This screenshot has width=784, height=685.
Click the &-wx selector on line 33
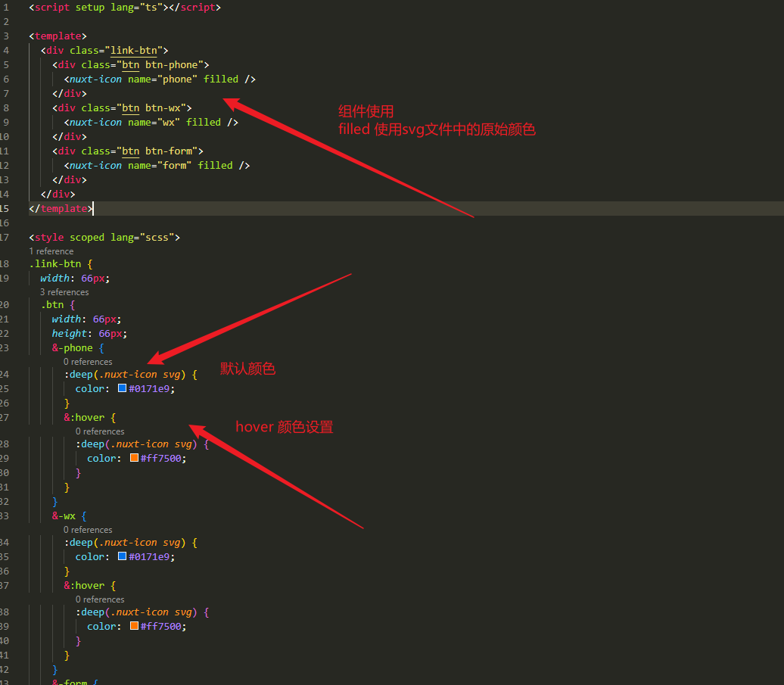point(64,515)
